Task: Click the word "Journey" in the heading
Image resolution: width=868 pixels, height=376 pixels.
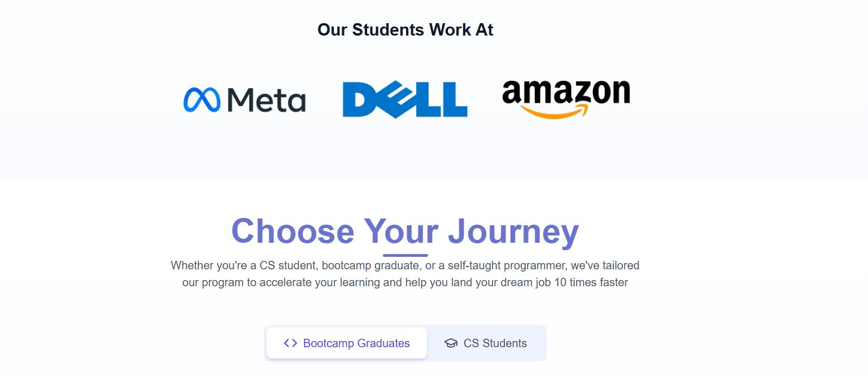Action: [x=513, y=231]
